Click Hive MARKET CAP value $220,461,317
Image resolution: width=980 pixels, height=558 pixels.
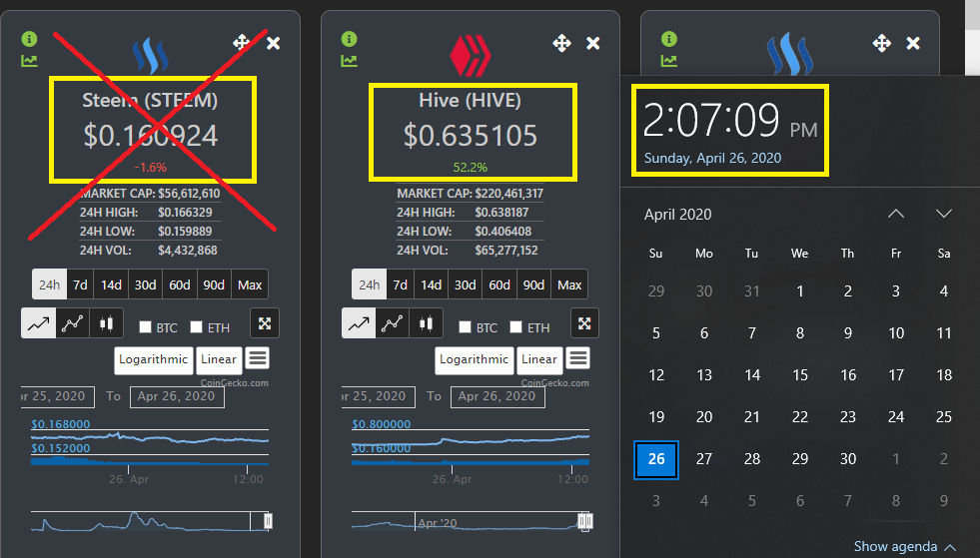[509, 194]
